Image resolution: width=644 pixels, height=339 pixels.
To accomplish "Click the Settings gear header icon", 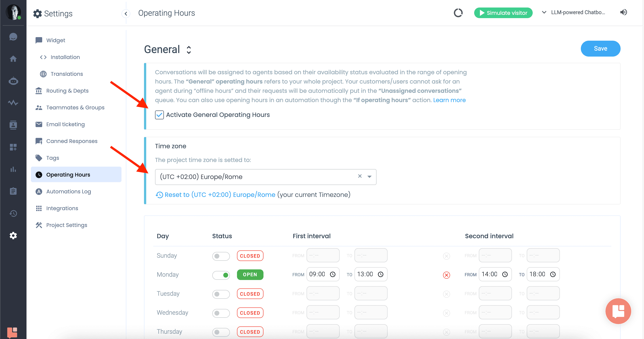I will (x=38, y=13).
